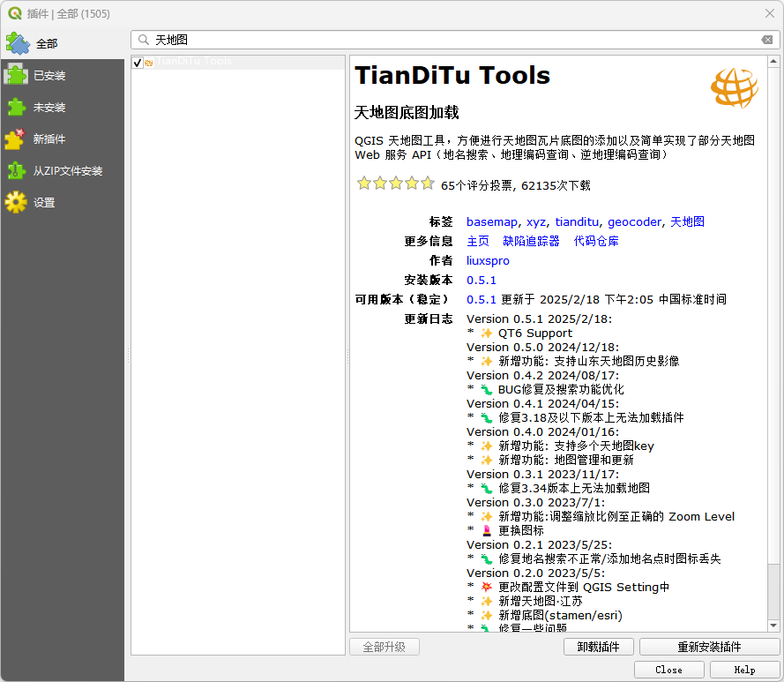
Task: Click the yellow gear icon for 设置
Action: click(16, 202)
